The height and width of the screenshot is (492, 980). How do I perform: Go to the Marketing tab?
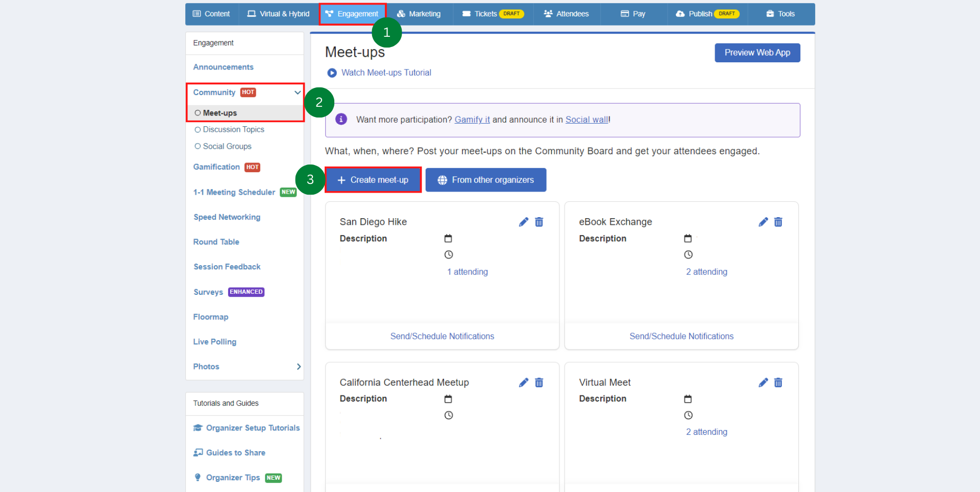[419, 14]
